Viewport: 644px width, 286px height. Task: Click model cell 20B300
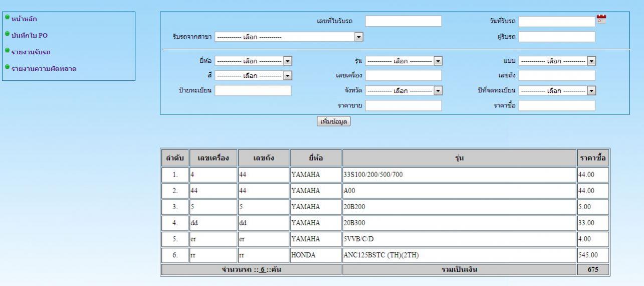[x=459, y=223]
